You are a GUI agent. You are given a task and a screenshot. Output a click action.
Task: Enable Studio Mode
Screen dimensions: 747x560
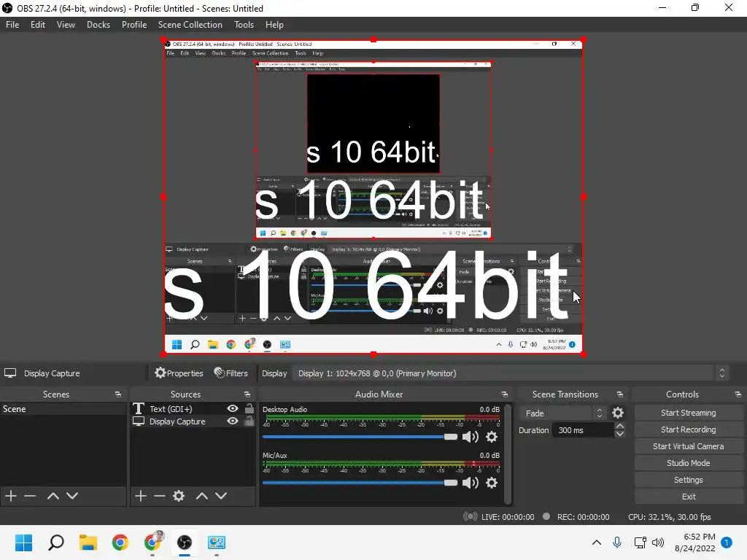pyautogui.click(x=689, y=463)
